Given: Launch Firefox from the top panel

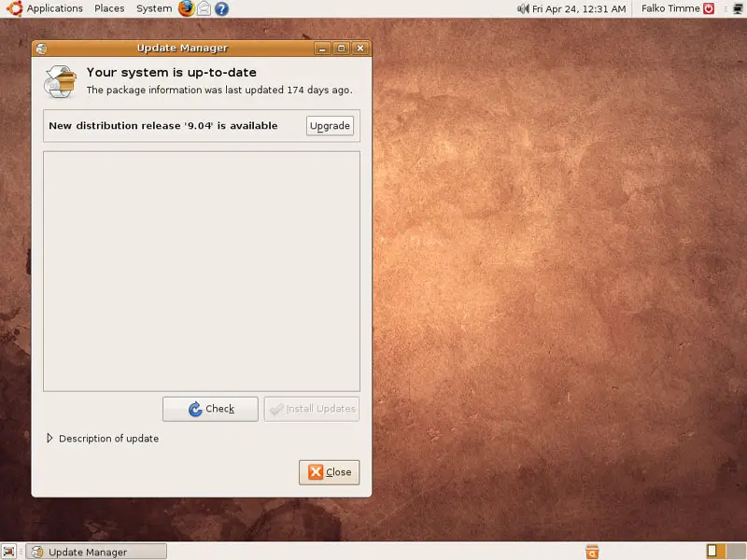Looking at the screenshot, I should tap(186, 8).
